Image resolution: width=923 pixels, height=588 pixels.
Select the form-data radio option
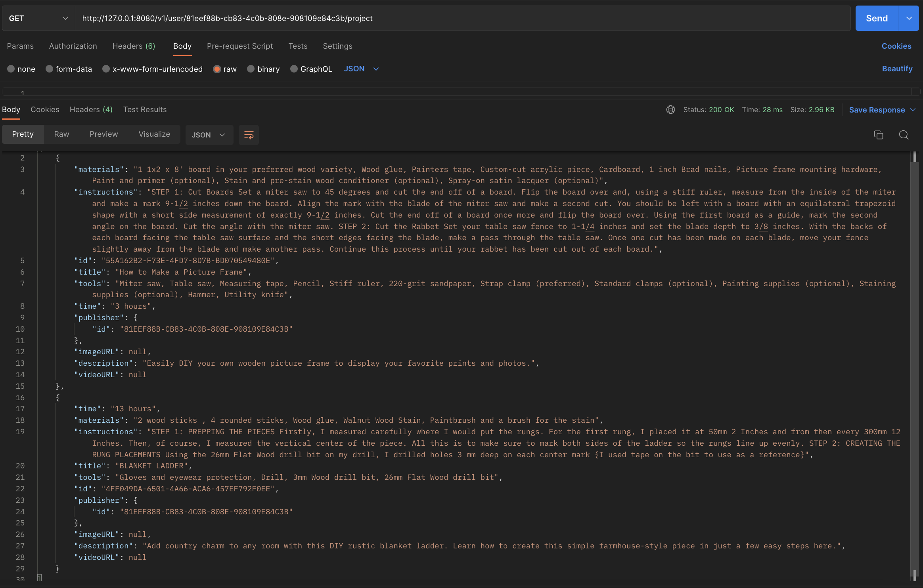click(x=50, y=69)
